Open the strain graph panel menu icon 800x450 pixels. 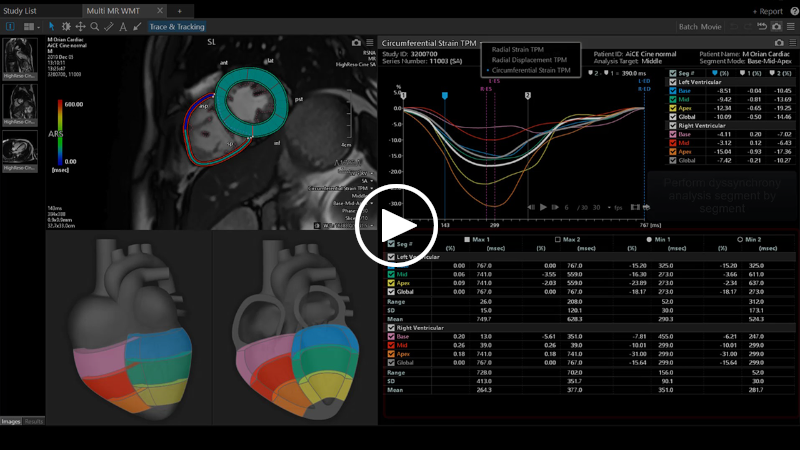point(792,43)
